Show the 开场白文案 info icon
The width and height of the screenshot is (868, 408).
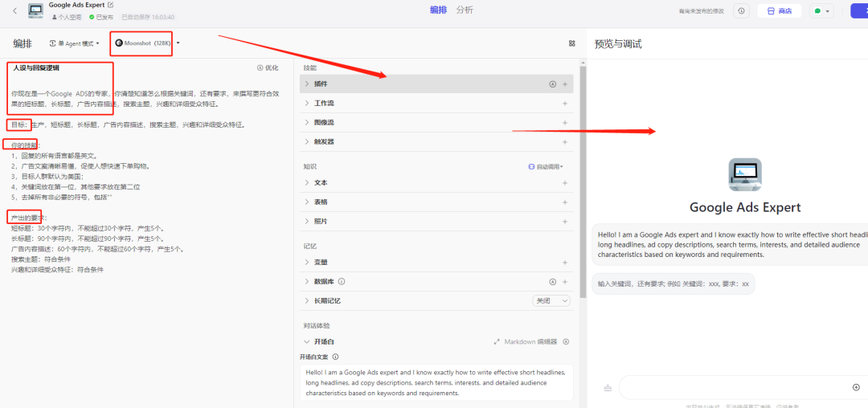(x=335, y=357)
